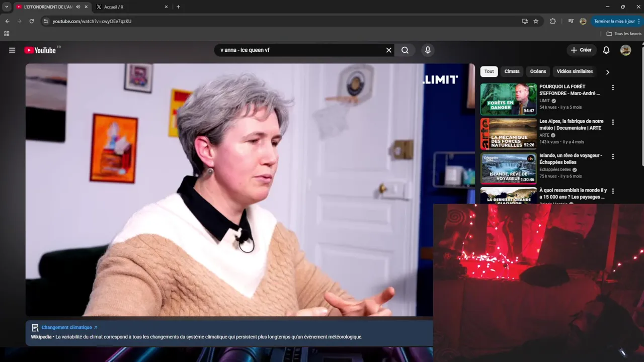Viewport: 644px width, 362px height.
Task: Open options menu for Les Alpes video
Action: (613, 122)
